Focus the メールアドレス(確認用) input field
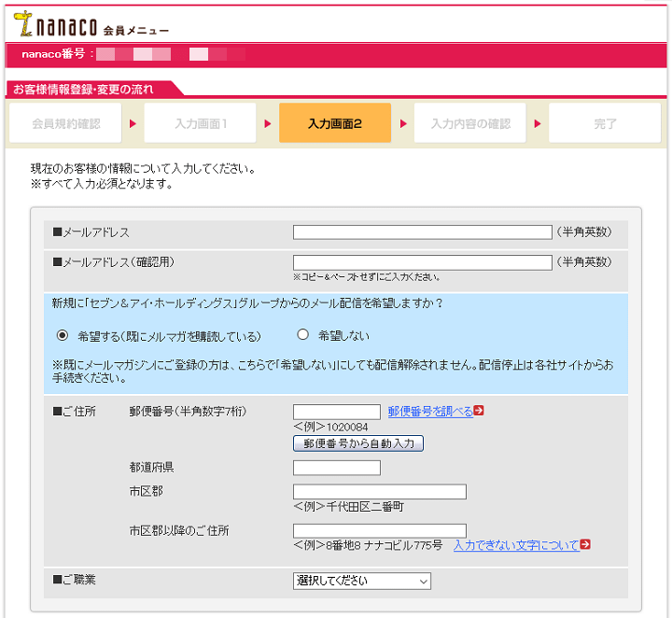The width and height of the screenshot is (672, 618). (423, 262)
